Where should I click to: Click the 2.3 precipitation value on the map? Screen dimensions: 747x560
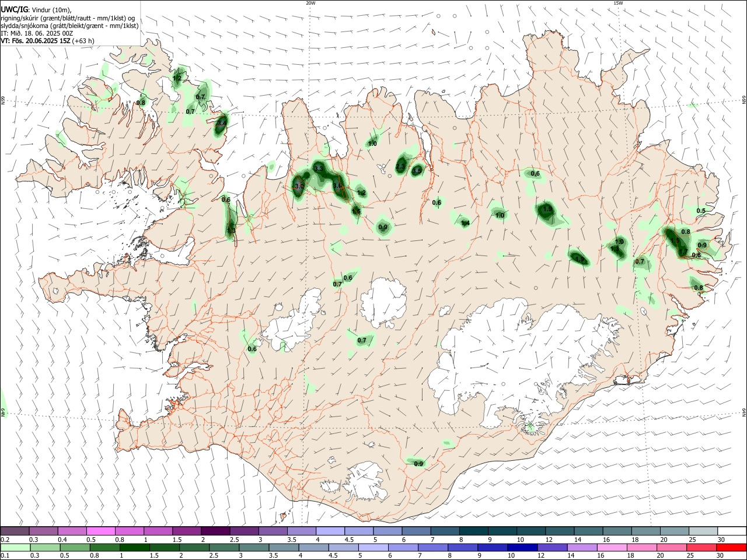point(400,167)
